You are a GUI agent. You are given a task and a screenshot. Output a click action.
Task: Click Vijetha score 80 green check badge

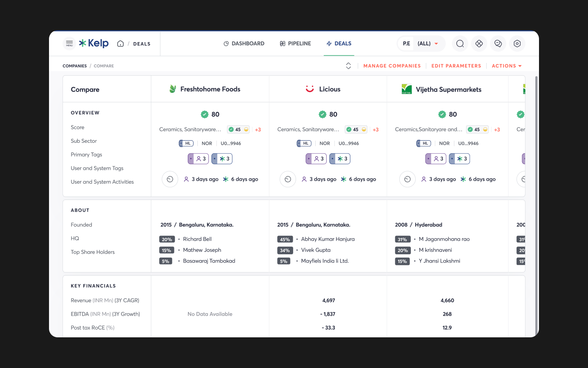[x=442, y=114]
